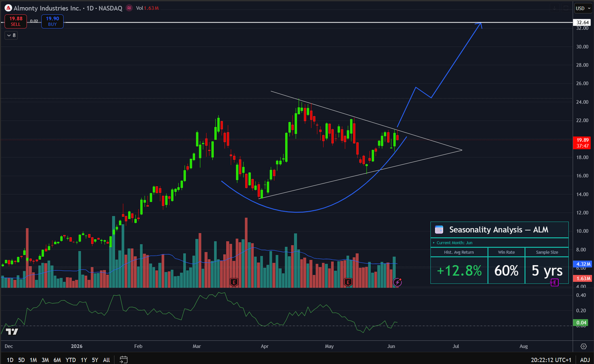This screenshot has width=594, height=364.
Task: Click the Seasonality Analysis calendar icon
Action: pyautogui.click(x=439, y=229)
